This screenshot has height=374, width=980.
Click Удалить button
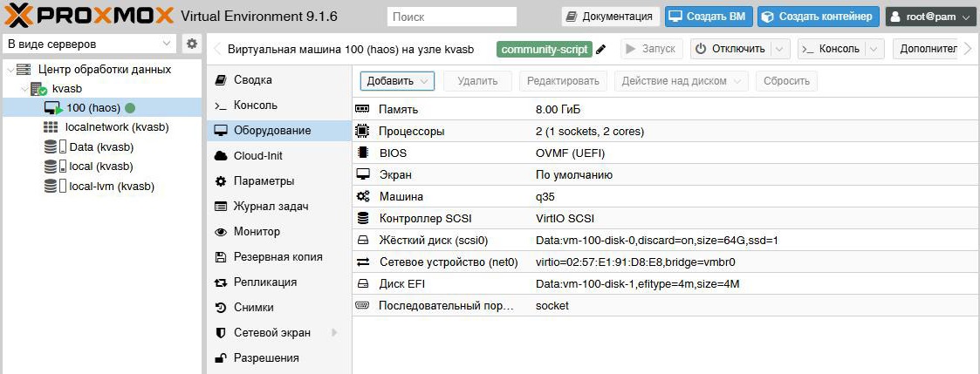477,80
